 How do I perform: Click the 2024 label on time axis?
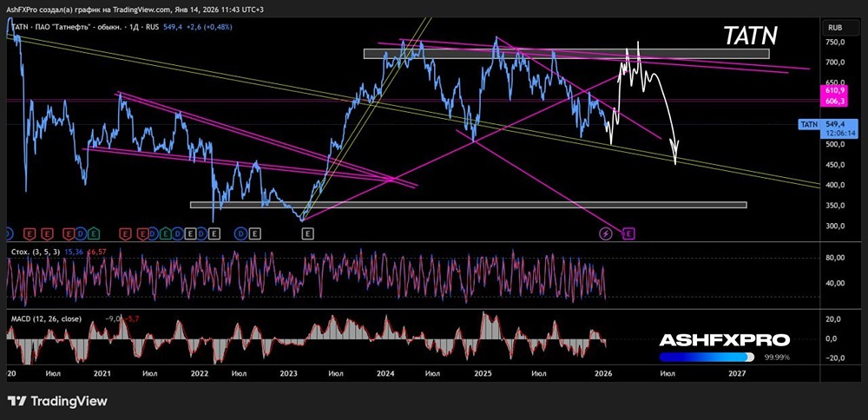385,373
